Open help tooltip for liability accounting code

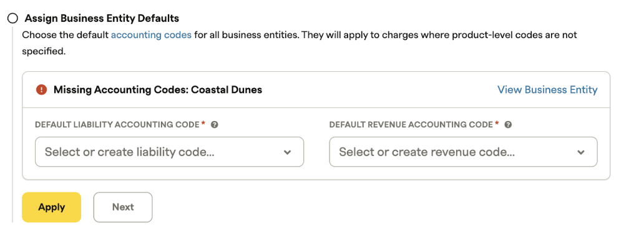214,125
